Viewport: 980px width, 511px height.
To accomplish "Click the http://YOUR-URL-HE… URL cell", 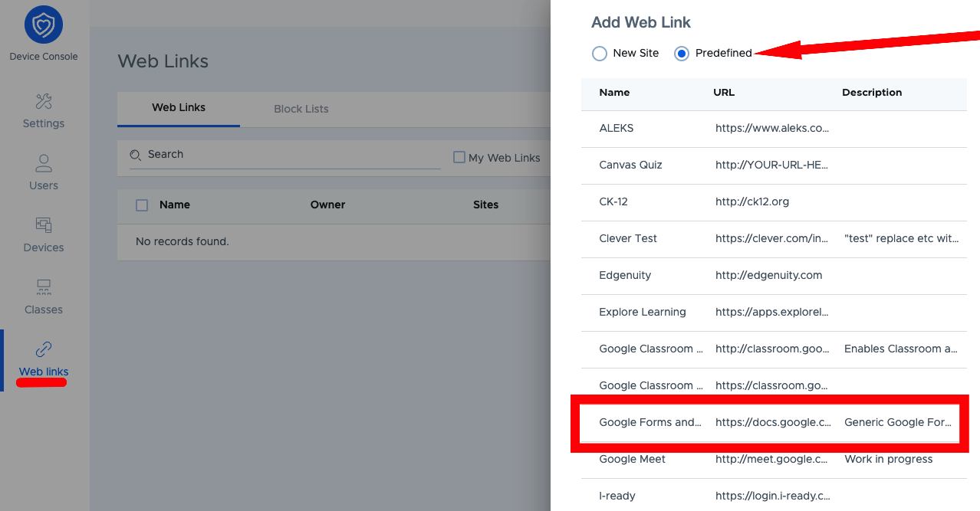I will click(772, 165).
